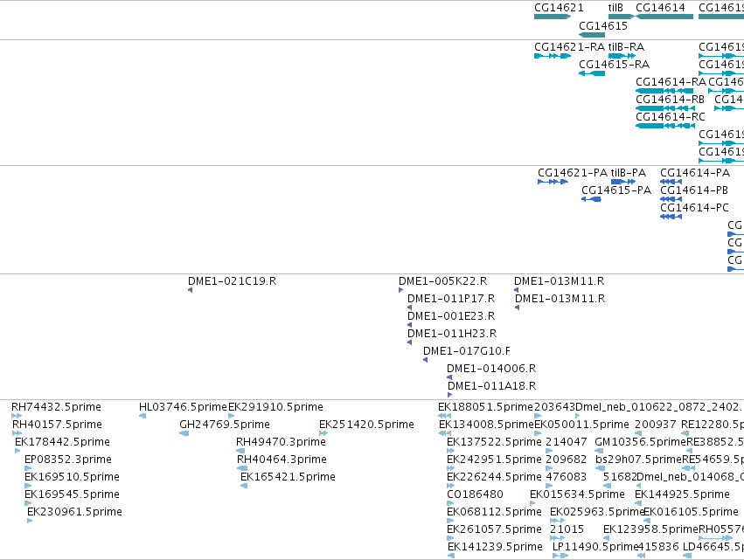Select EST EK226244.5prime
The image size is (744, 560).
coord(451,486)
